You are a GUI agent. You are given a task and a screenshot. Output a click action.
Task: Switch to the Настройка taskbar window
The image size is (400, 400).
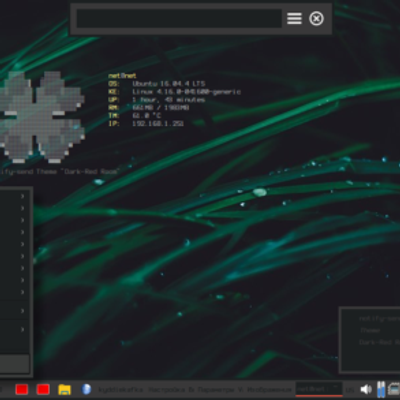167,389
